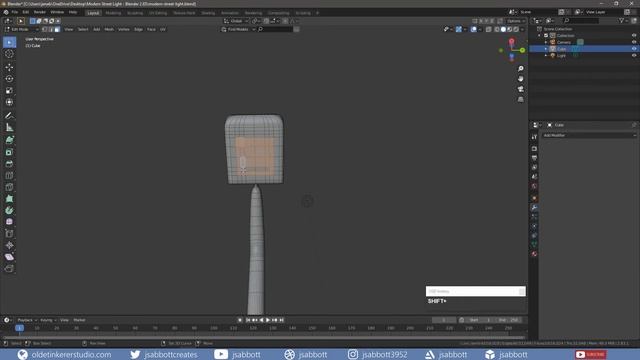Jump to the last frame button

[x=281, y=320]
